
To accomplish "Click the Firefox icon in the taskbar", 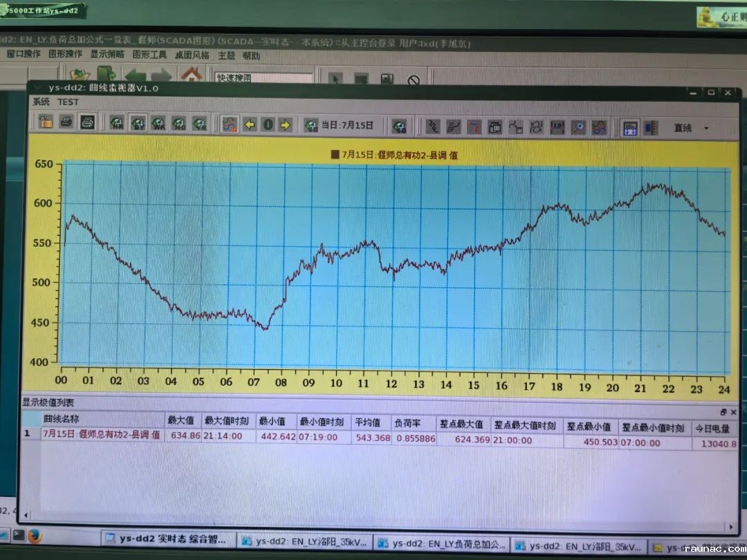I will pos(34,536).
